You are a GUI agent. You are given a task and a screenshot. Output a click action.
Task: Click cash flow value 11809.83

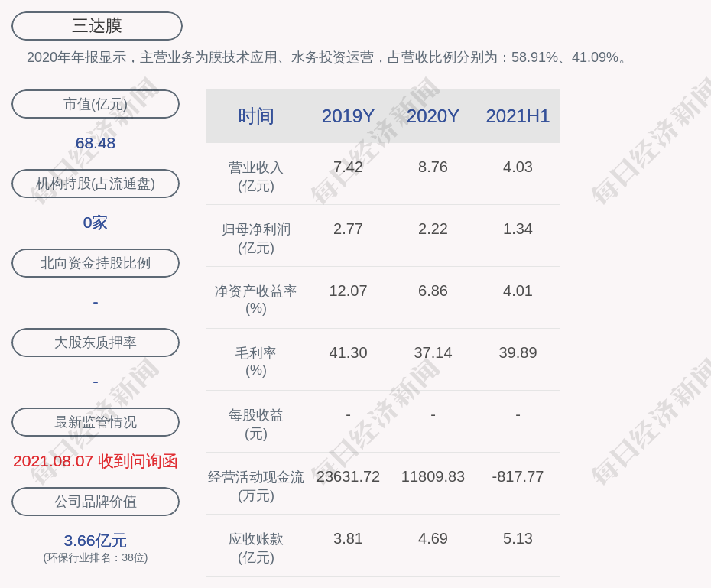point(433,476)
